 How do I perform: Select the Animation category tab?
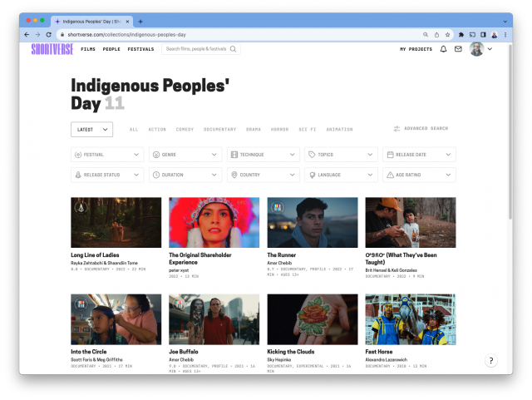(x=340, y=130)
